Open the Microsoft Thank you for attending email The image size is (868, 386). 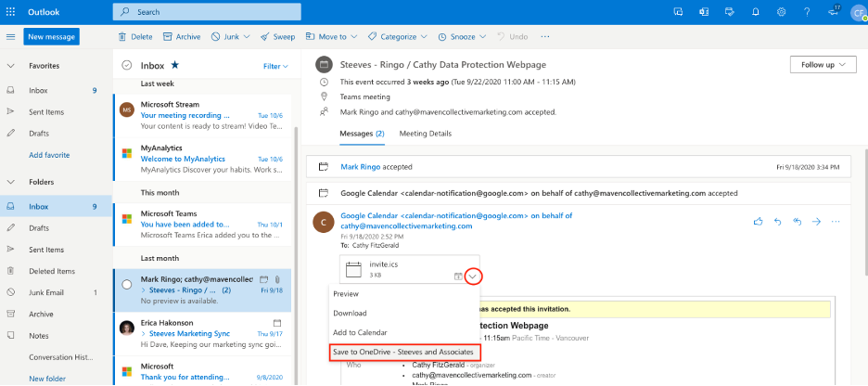coord(202,371)
